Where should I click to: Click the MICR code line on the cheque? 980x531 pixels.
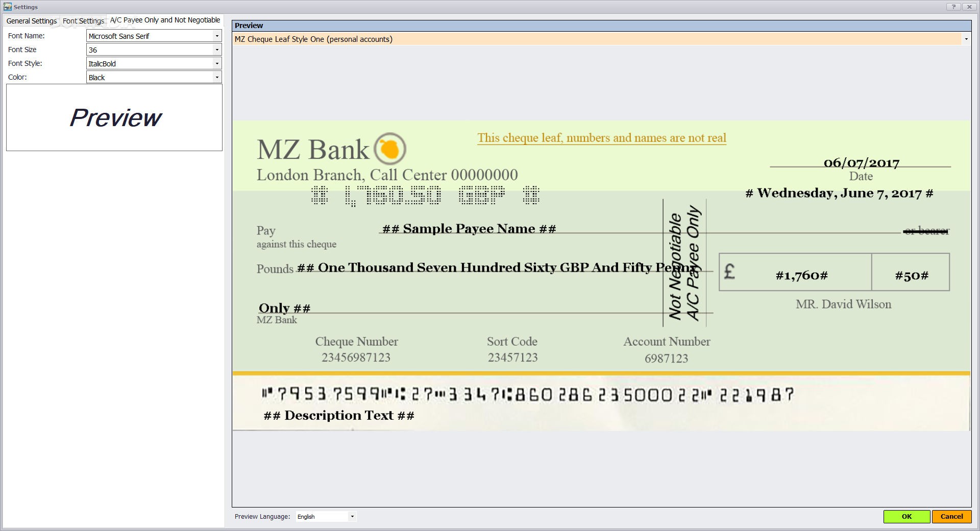(528, 394)
